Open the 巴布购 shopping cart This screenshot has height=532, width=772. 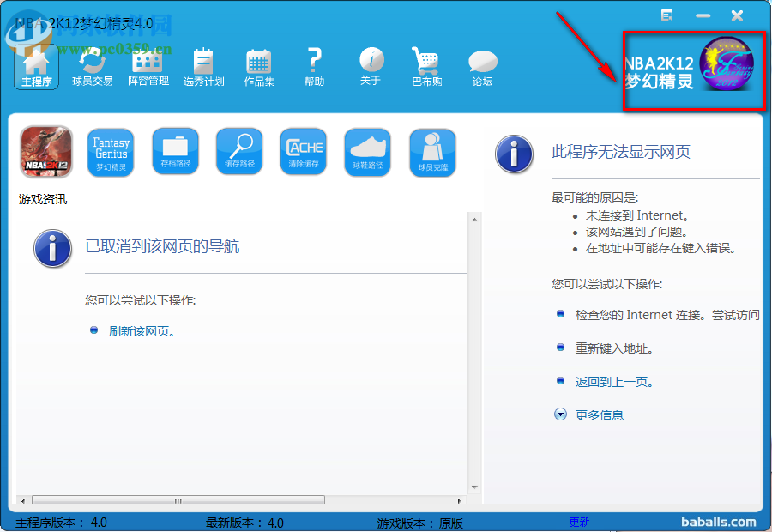tap(426, 67)
